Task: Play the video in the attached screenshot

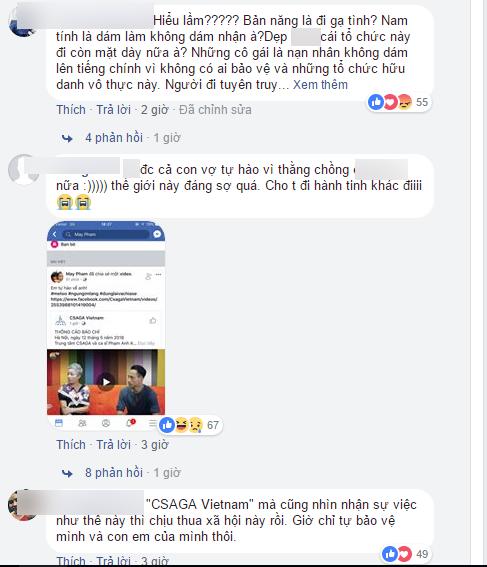Action: click(x=106, y=382)
